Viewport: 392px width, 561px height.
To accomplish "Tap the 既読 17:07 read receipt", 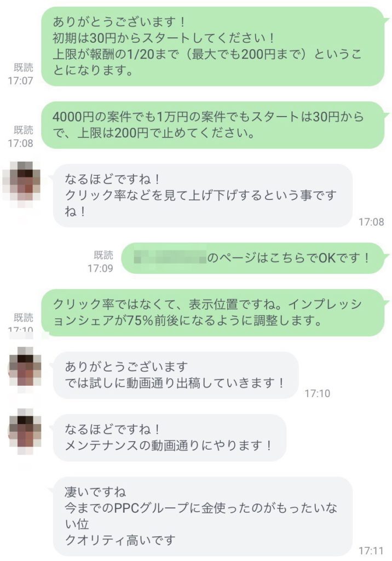I will click(x=21, y=74).
